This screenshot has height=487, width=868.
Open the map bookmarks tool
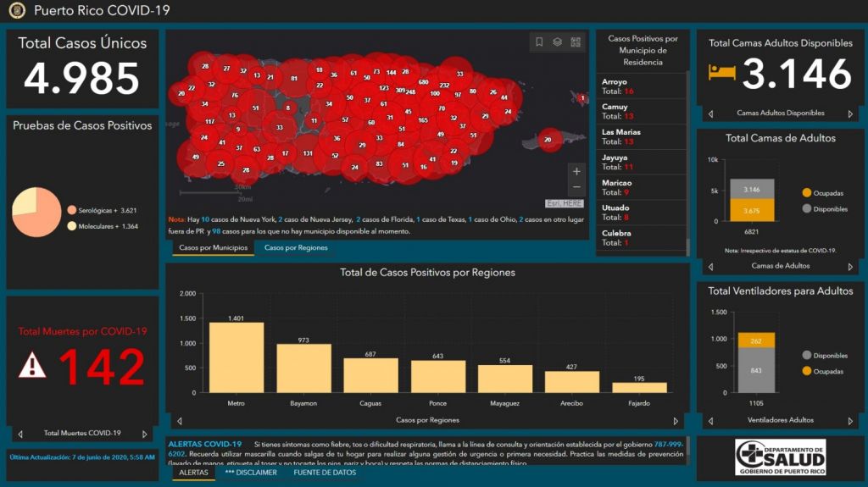539,42
